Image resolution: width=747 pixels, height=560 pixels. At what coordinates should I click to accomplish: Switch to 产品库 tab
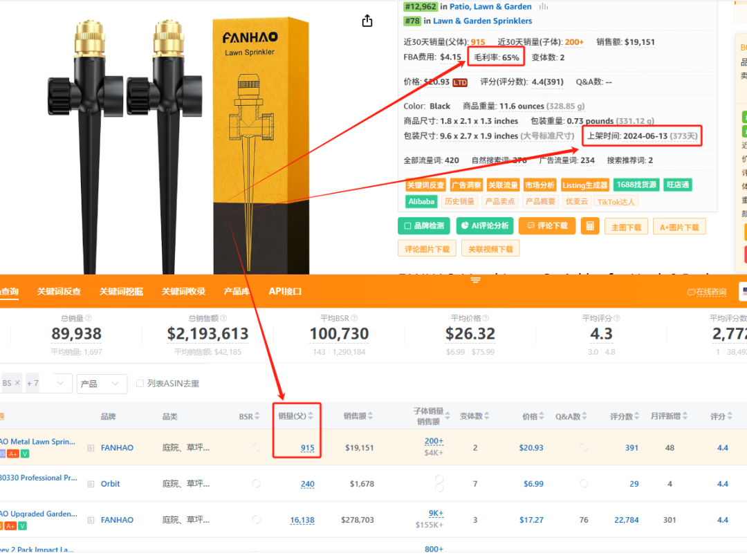pyautogui.click(x=237, y=292)
